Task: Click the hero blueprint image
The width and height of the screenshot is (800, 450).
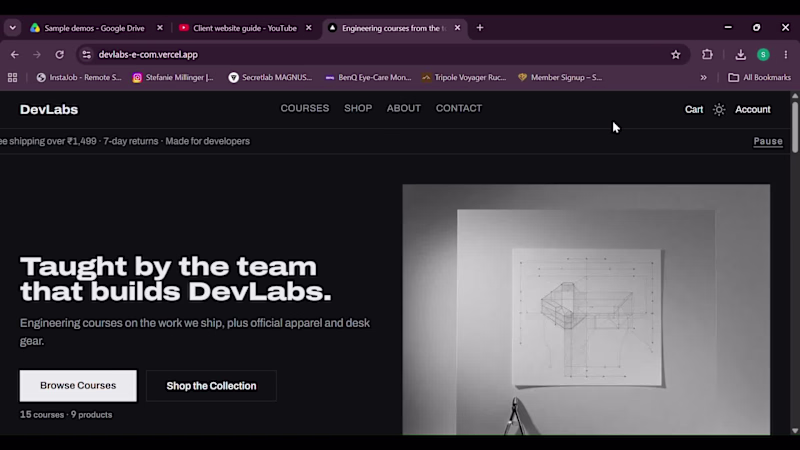Action: pos(586,310)
